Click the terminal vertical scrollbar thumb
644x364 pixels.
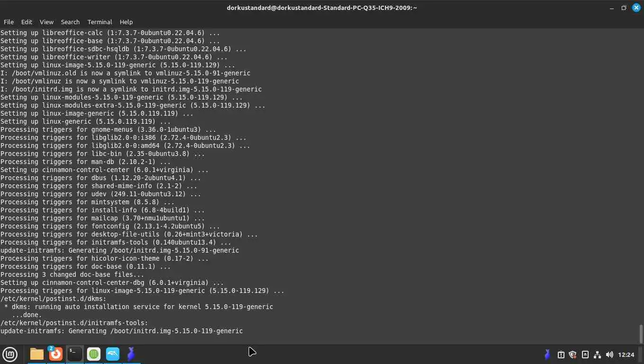click(641, 334)
